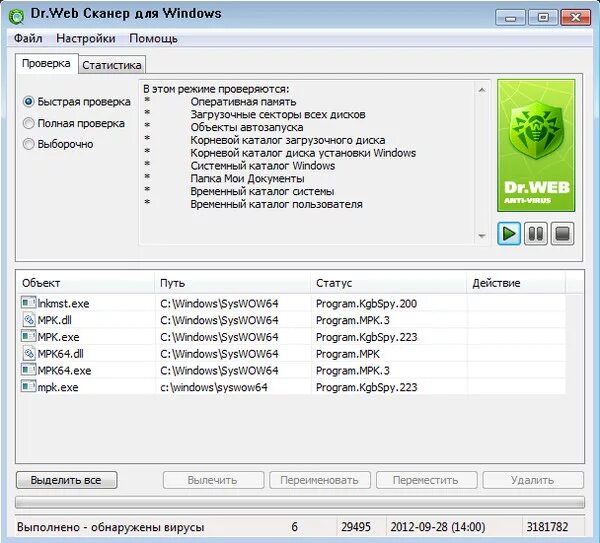Open the Настройки menu
This screenshot has width=600, height=543.
pos(86,39)
